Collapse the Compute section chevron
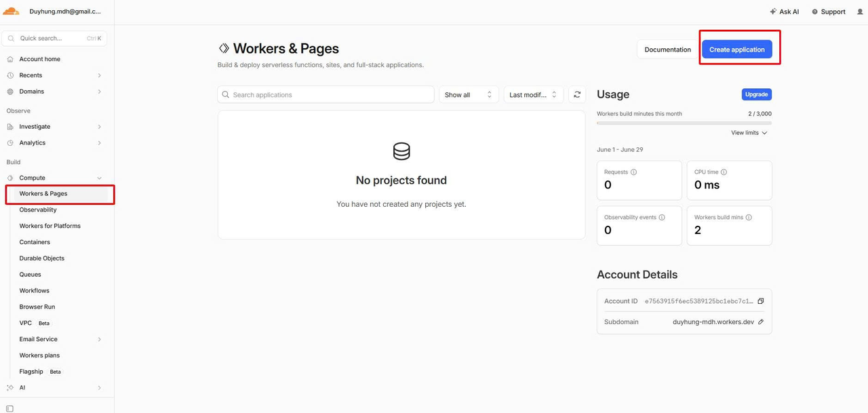 tap(100, 178)
